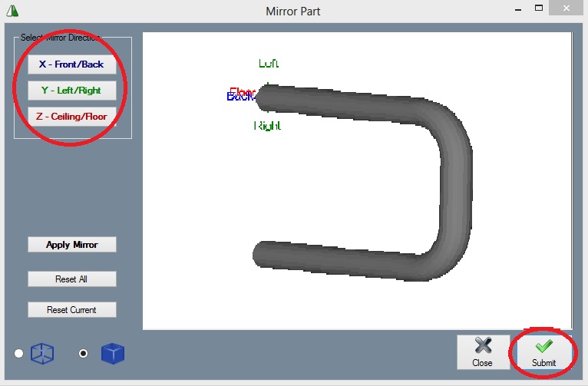Close the window using red title bar X

tap(568, 9)
